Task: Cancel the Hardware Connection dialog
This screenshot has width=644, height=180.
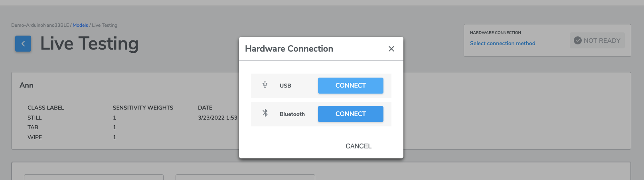Action: [x=358, y=146]
